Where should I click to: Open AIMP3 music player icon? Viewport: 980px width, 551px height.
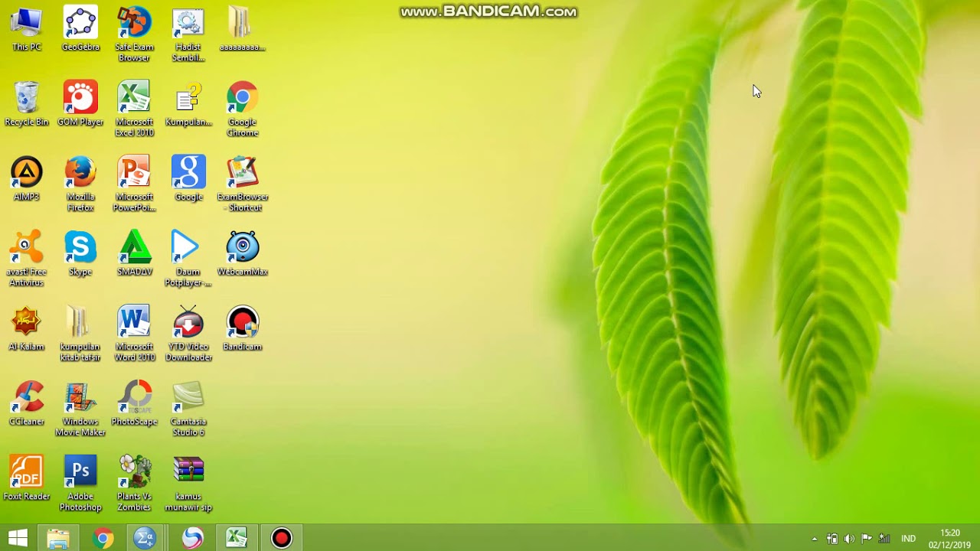(x=27, y=179)
